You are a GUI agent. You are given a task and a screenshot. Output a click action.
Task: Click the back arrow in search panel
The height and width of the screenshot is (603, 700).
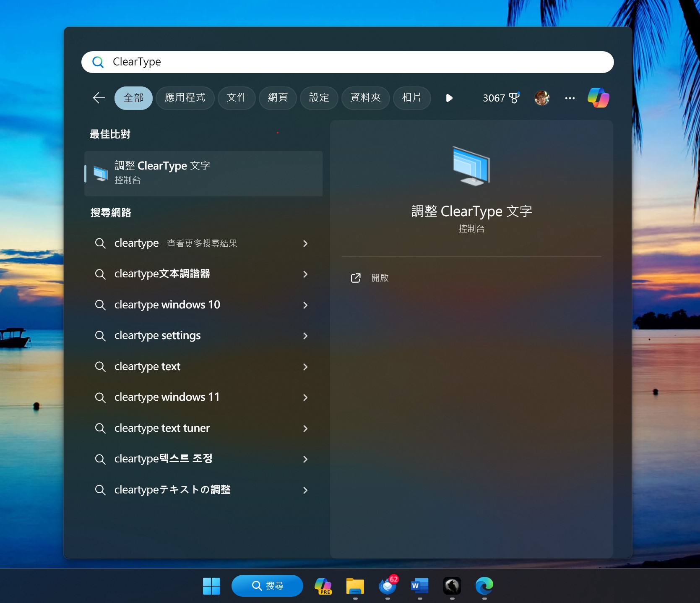tap(99, 98)
